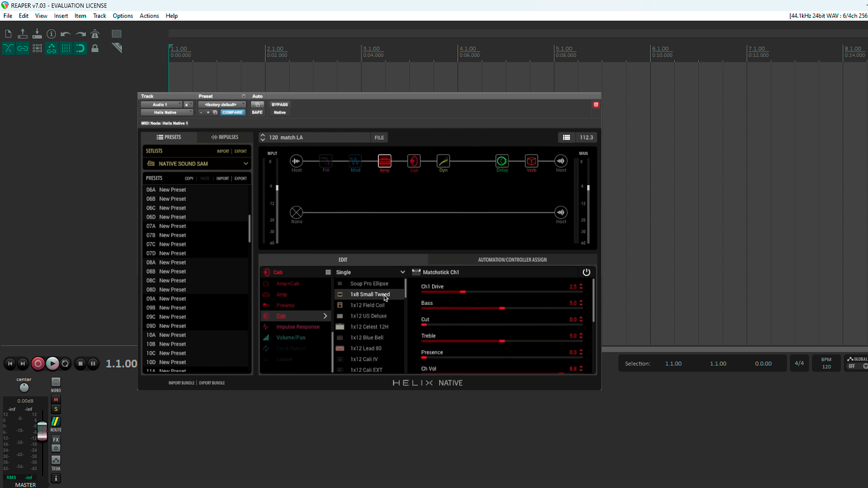Image resolution: width=868 pixels, height=488 pixels.
Task: Click the COMPARE button
Action: click(232, 112)
